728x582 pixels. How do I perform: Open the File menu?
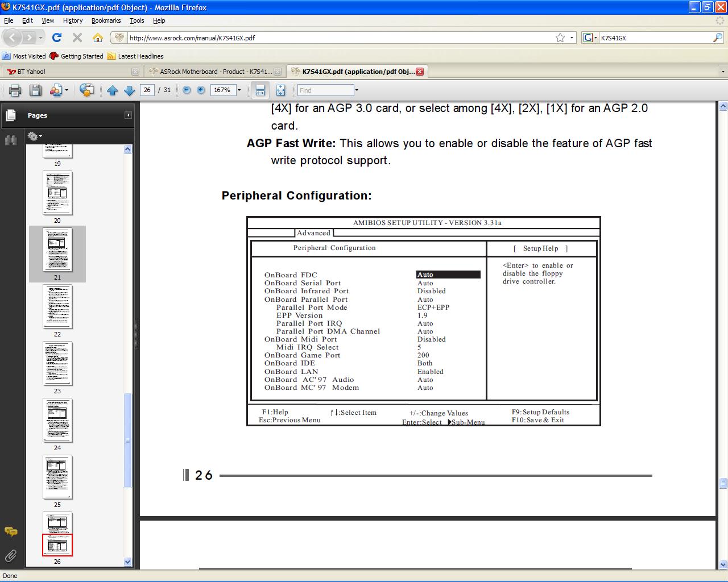[9, 20]
